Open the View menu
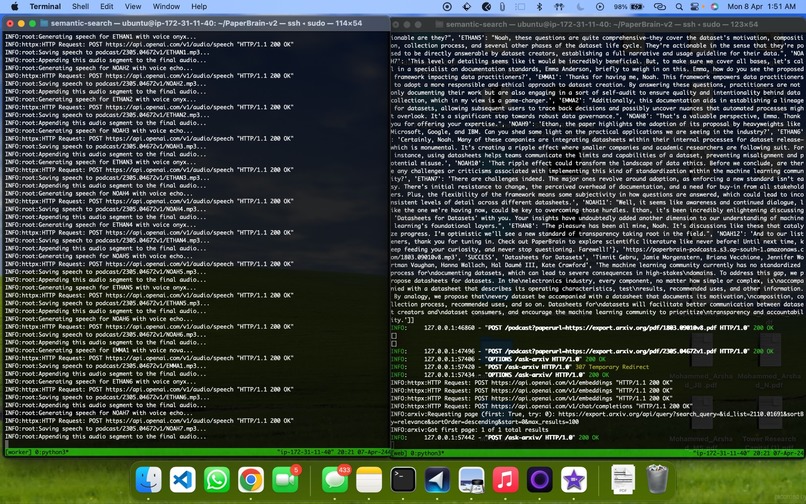The height and width of the screenshot is (504, 806). point(133,7)
